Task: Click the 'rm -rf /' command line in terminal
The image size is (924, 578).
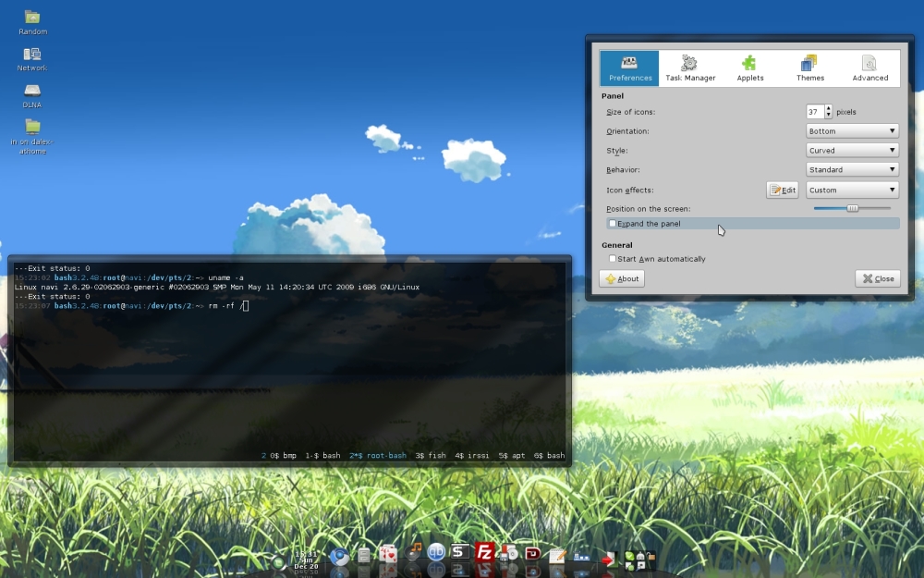Action: (x=225, y=305)
